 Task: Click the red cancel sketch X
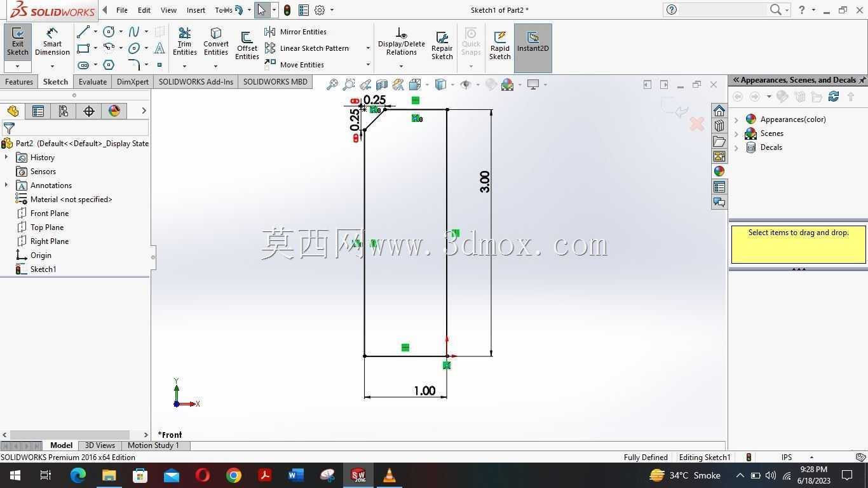click(x=697, y=124)
